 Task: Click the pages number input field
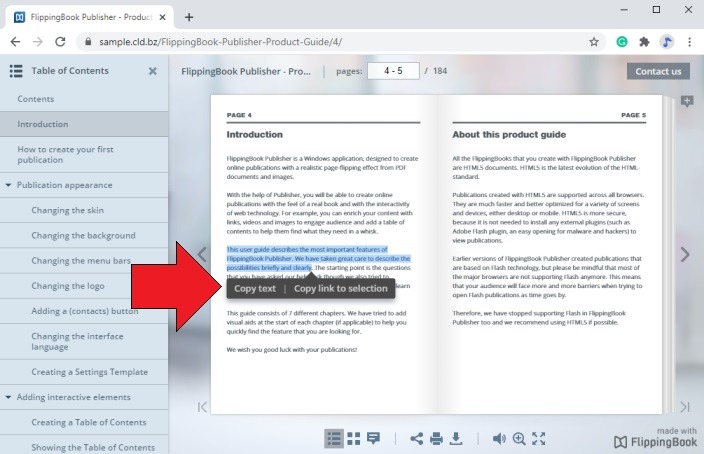click(393, 71)
